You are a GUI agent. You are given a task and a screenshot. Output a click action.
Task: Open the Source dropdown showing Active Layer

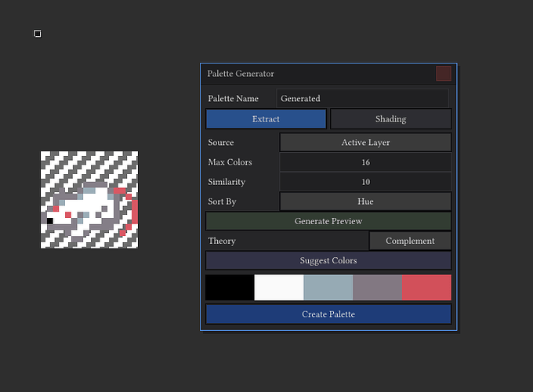tap(365, 143)
